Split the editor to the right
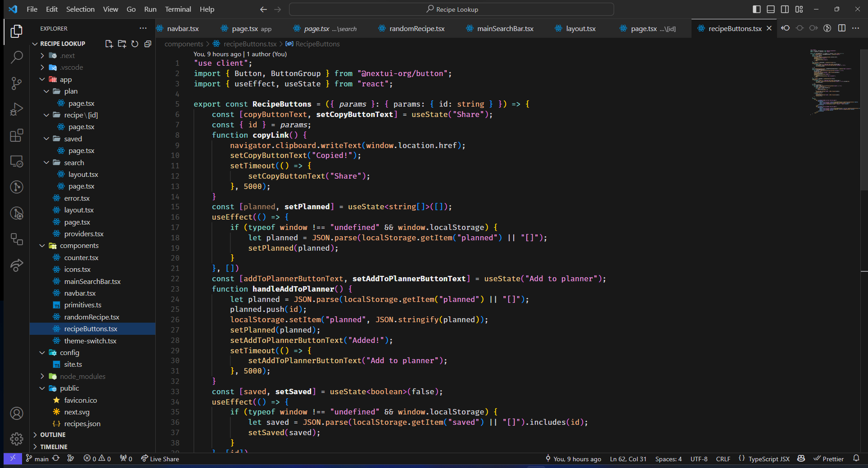 tap(841, 28)
